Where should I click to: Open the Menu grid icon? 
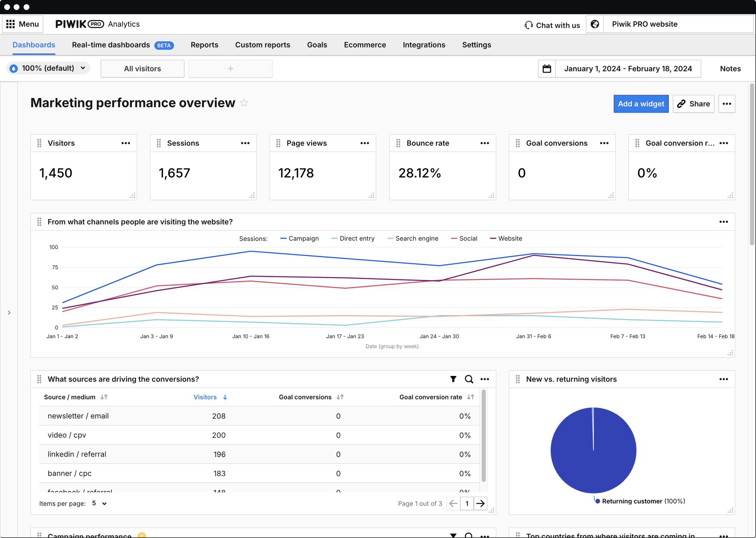click(x=11, y=24)
